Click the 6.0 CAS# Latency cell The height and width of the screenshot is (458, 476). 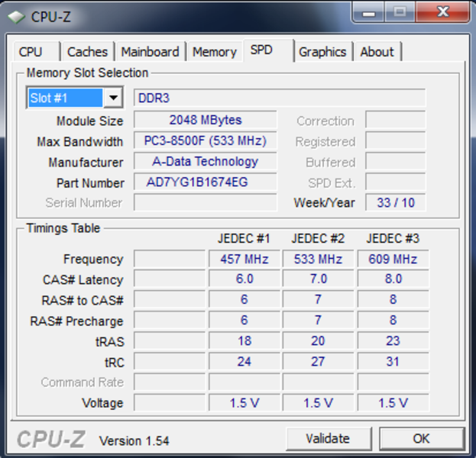244,279
